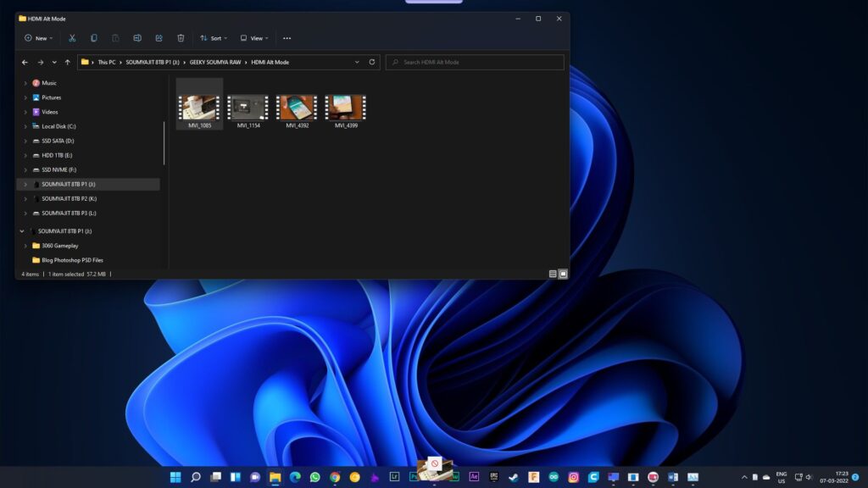The height and width of the screenshot is (488, 868).
Task: Collapse the lower SOUMYAJIT 8TB P1 (J:) node
Action: click(21, 231)
